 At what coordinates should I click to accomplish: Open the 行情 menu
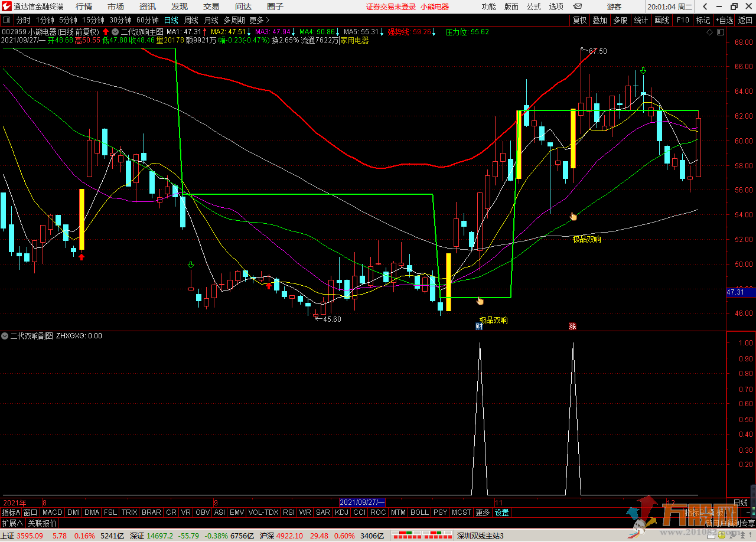(84, 6)
